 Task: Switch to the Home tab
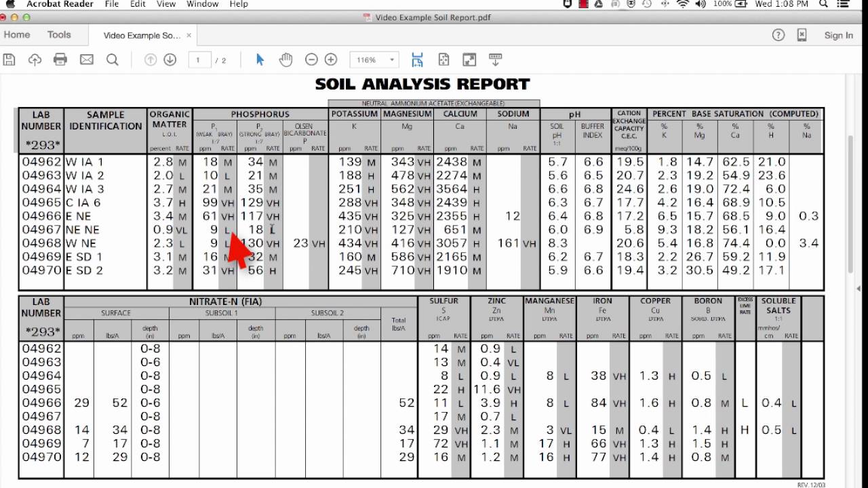click(x=17, y=35)
